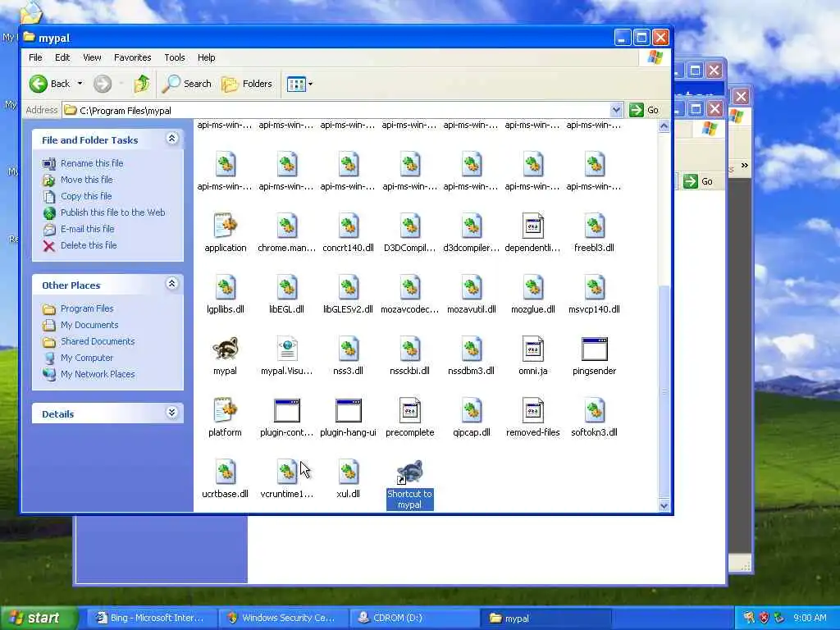This screenshot has width=840, height=630.
Task: Collapse the File and Folder Tasks panel
Action: 172,139
